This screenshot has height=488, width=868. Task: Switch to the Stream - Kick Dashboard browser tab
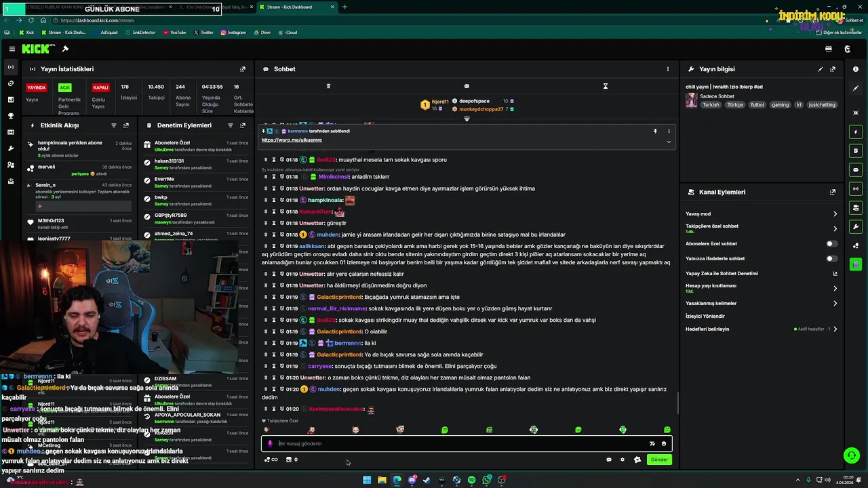[x=297, y=7]
